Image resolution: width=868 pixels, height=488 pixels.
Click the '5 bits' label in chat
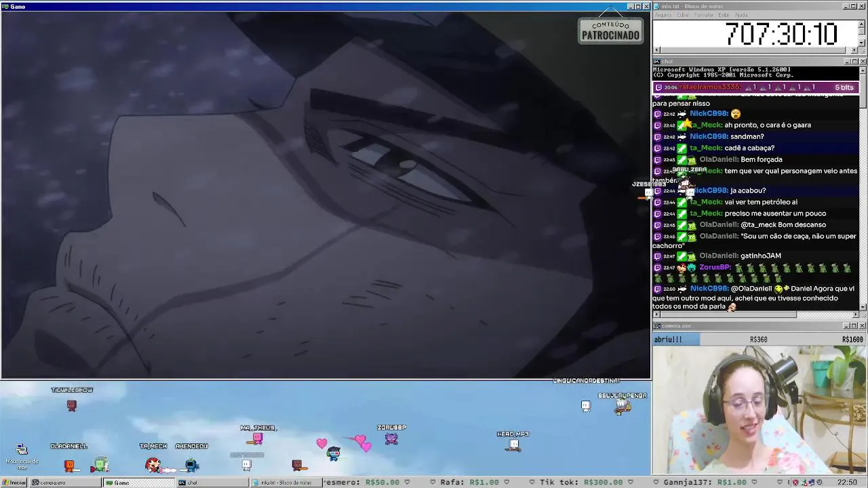pyautogui.click(x=844, y=87)
